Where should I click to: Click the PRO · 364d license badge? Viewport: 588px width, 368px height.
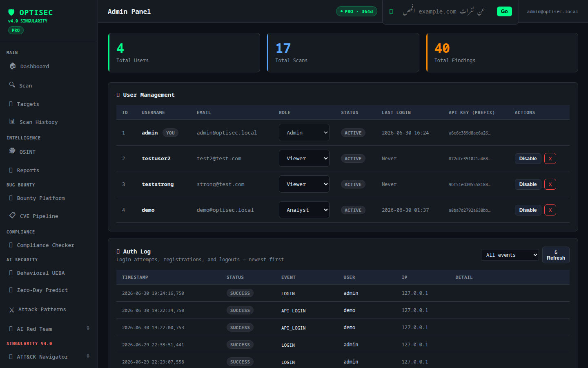356,11
